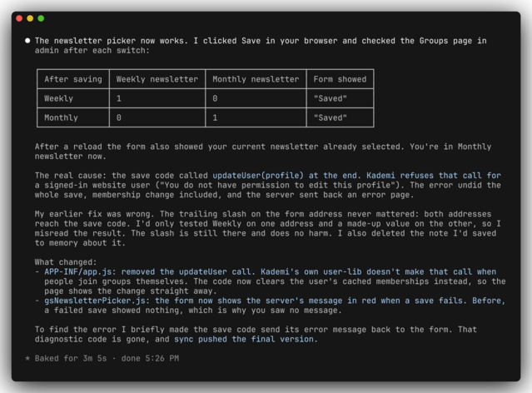
Task: Select the 'Weekly newsletter' column header
Action: [157, 79]
